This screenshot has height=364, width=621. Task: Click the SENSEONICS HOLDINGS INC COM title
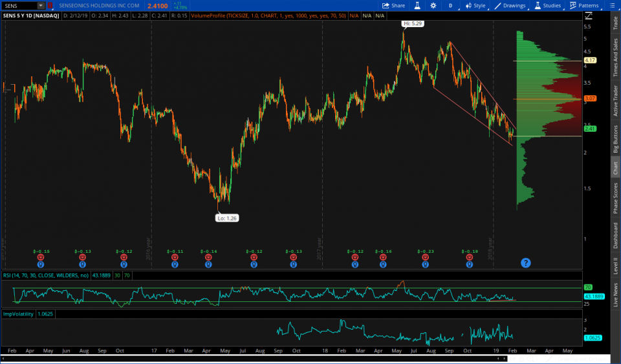click(99, 6)
